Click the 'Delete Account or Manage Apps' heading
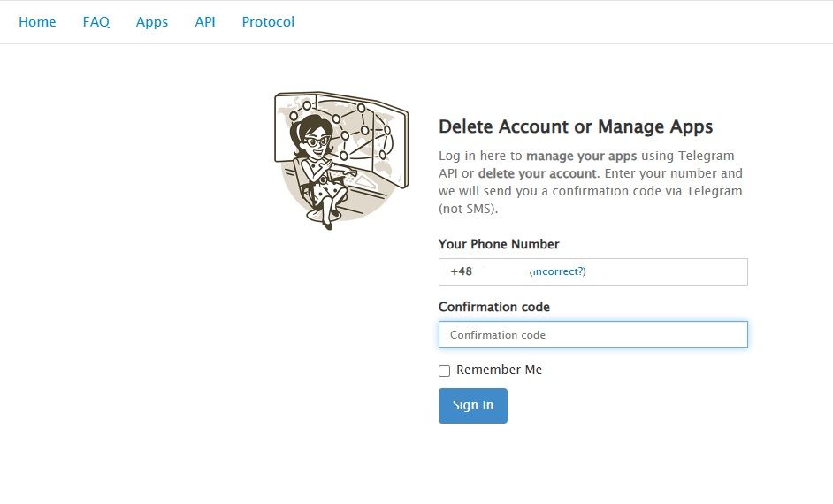Screen dimensions: 833x504 [576, 126]
